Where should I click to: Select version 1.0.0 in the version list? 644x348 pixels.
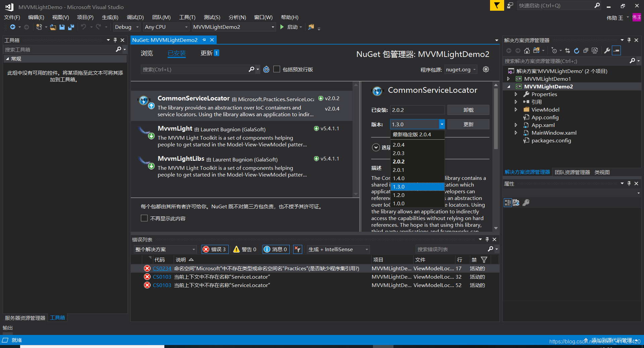pyautogui.click(x=418, y=203)
